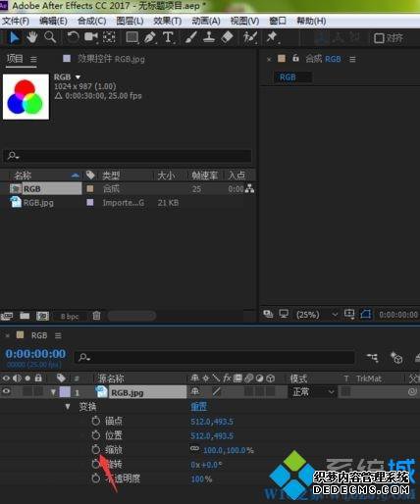Open RGB.jpg parent pick whip

coord(412,391)
